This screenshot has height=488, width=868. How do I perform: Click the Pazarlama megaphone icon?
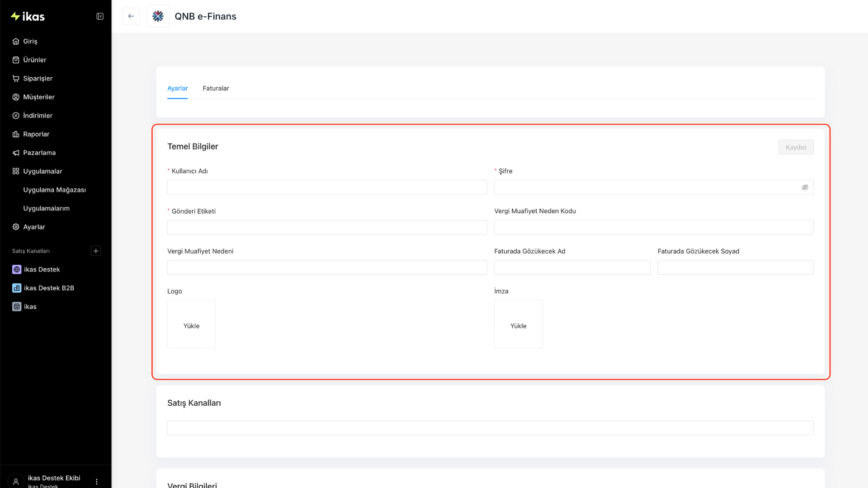point(16,152)
